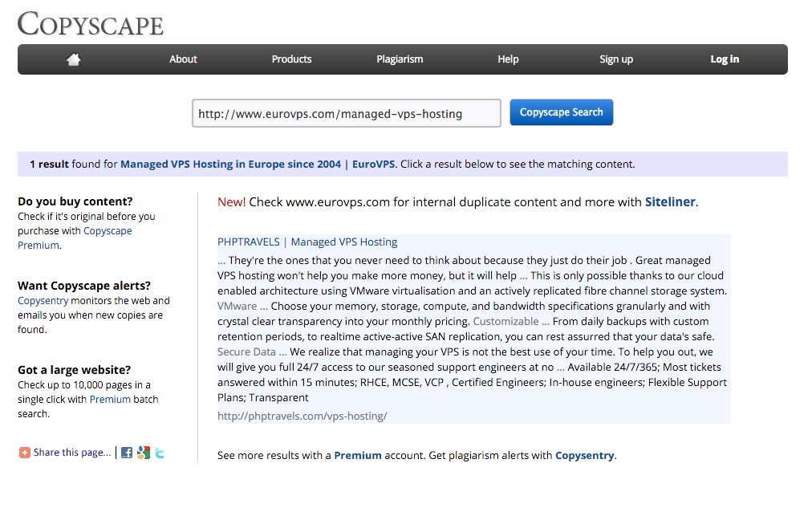The image size is (812, 516).
Task: Open the Plagiarism menu
Action: tap(400, 59)
